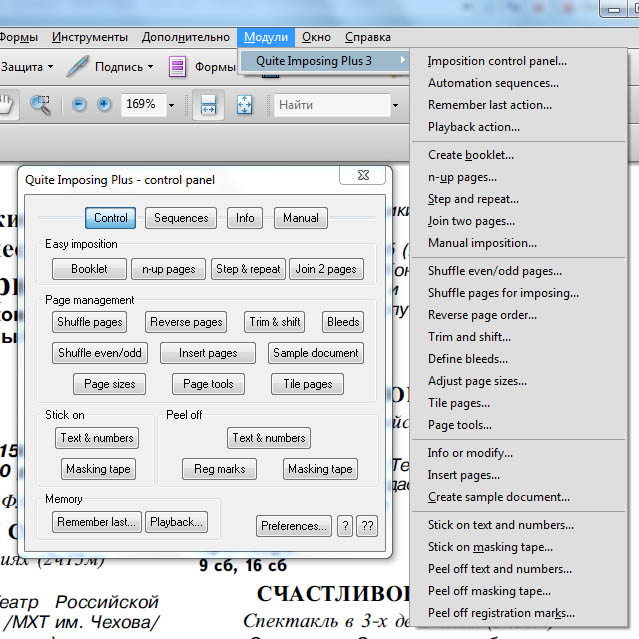Viewport: 639px width, 639px height.
Task: Click the Sample document button
Action: [x=316, y=353]
